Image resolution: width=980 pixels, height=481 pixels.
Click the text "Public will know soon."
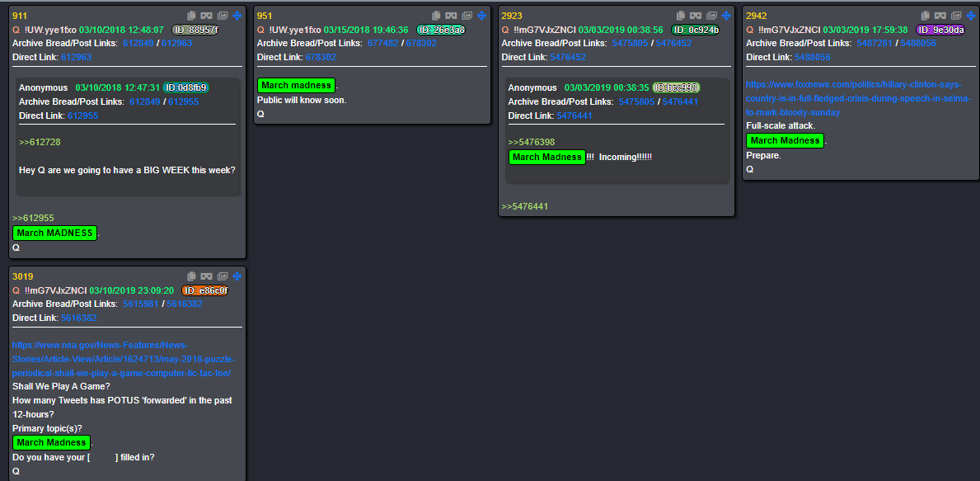pyautogui.click(x=302, y=100)
